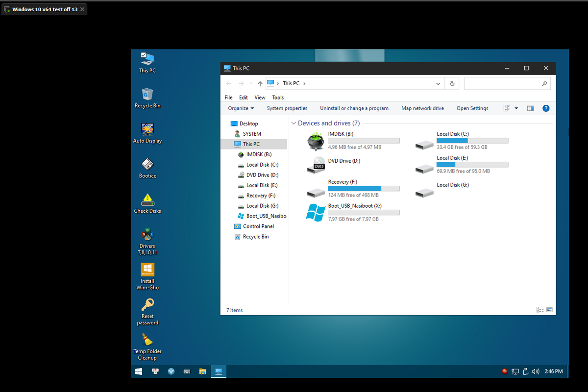Click System properties in toolbar
The height and width of the screenshot is (392, 588).
pyautogui.click(x=287, y=108)
